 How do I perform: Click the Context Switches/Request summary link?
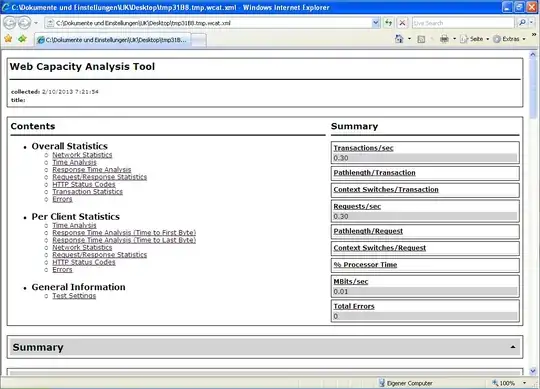coord(380,248)
